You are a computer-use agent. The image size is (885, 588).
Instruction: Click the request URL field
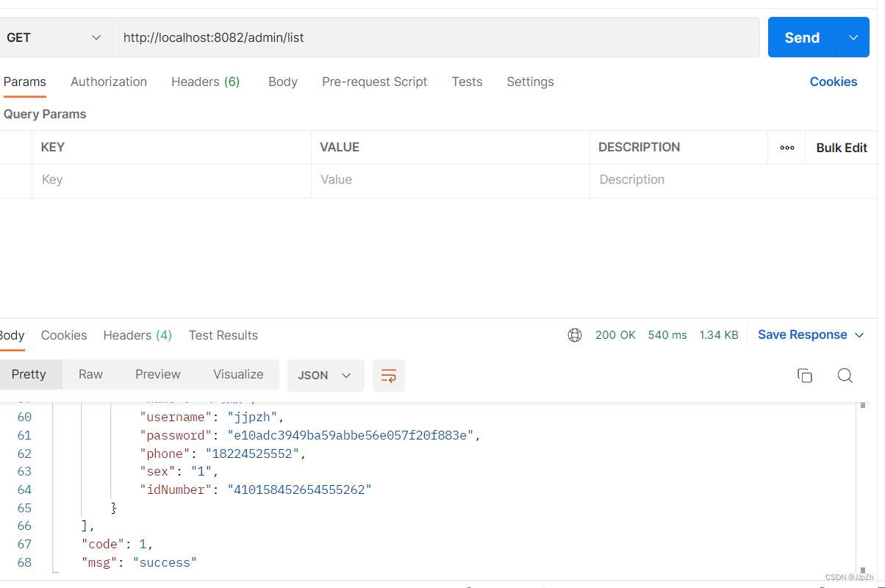(436, 37)
